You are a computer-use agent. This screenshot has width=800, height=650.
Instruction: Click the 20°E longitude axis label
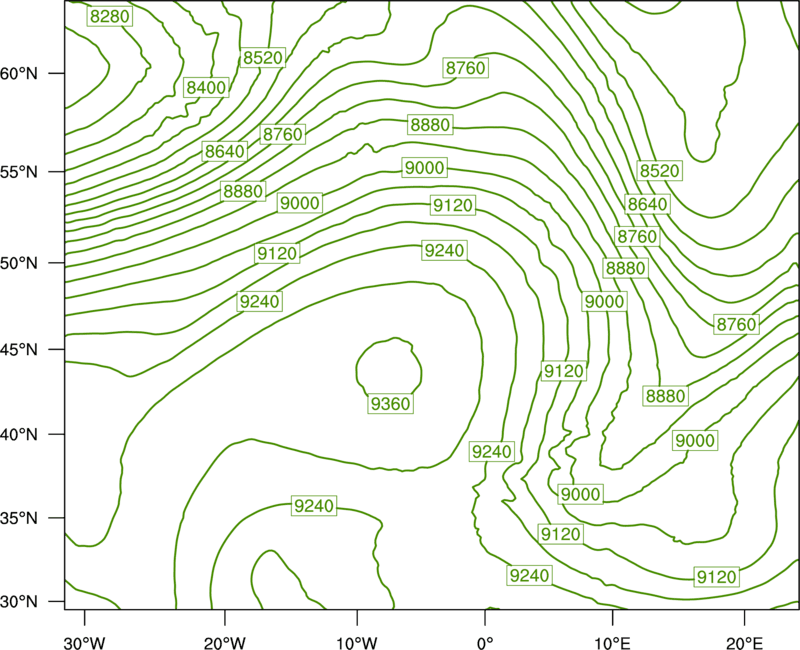pyautogui.click(x=744, y=643)
